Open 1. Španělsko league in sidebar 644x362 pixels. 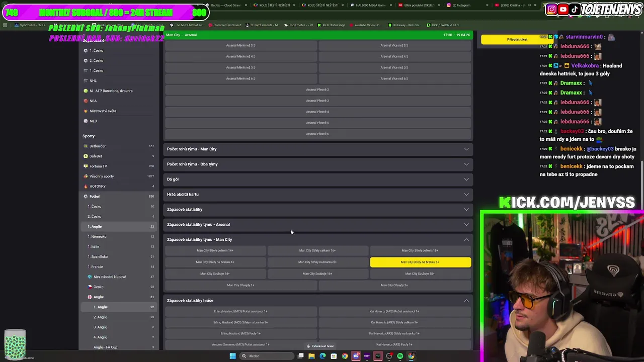tap(120, 256)
